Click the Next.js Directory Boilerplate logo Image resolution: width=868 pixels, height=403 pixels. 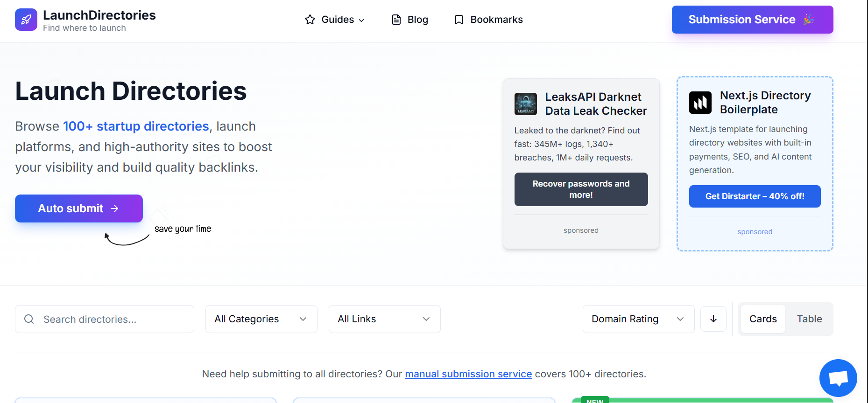pyautogui.click(x=700, y=102)
